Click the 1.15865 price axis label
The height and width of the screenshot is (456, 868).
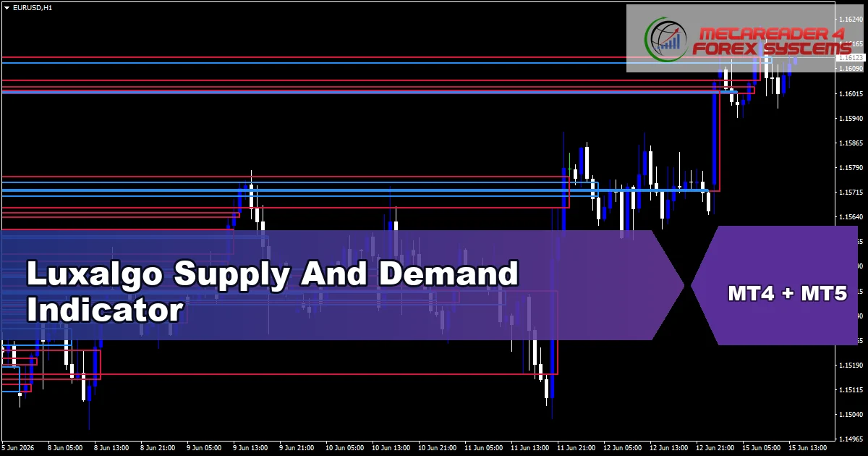click(850, 143)
